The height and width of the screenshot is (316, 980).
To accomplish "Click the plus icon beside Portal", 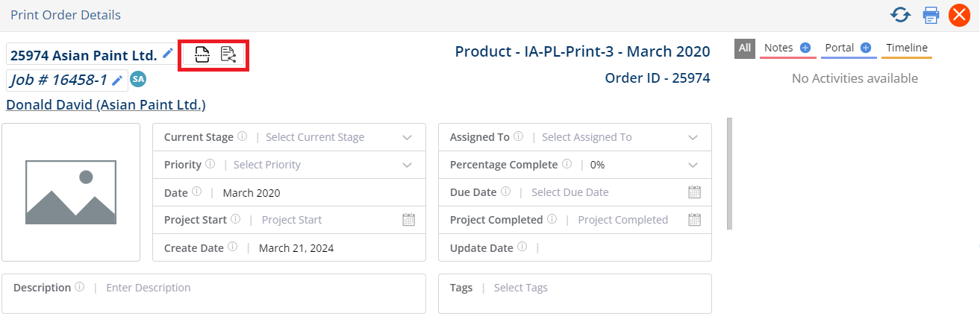I will click(866, 48).
